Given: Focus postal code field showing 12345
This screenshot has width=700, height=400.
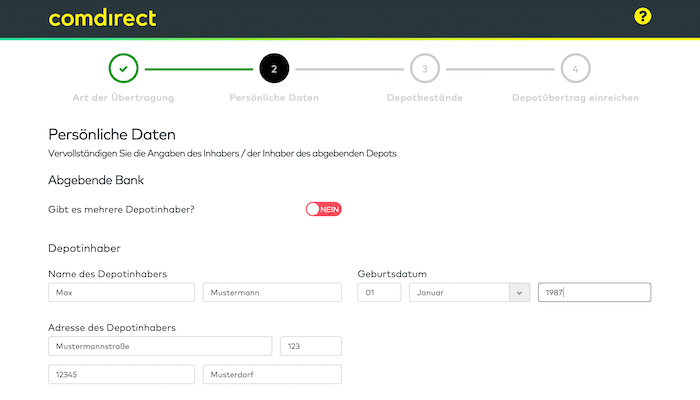Looking at the screenshot, I should coord(121,374).
